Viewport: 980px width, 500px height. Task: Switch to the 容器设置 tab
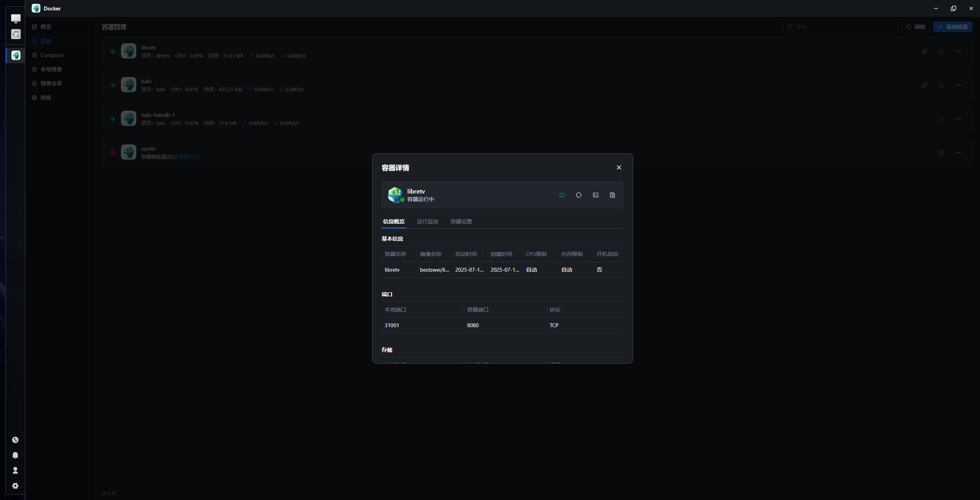(x=461, y=221)
